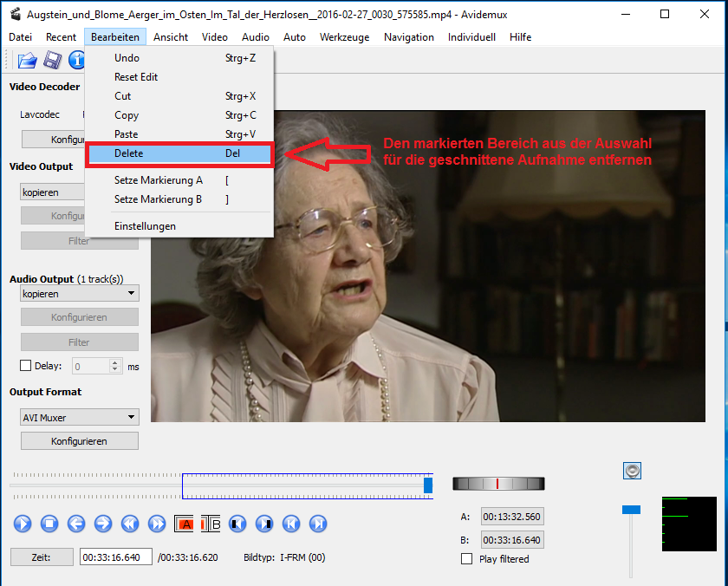Toggle audio mute speaker icon
Screen dimensions: 728x586
632,471
